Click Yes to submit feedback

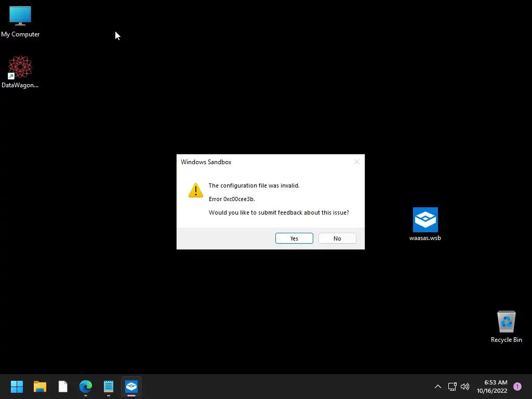294,238
